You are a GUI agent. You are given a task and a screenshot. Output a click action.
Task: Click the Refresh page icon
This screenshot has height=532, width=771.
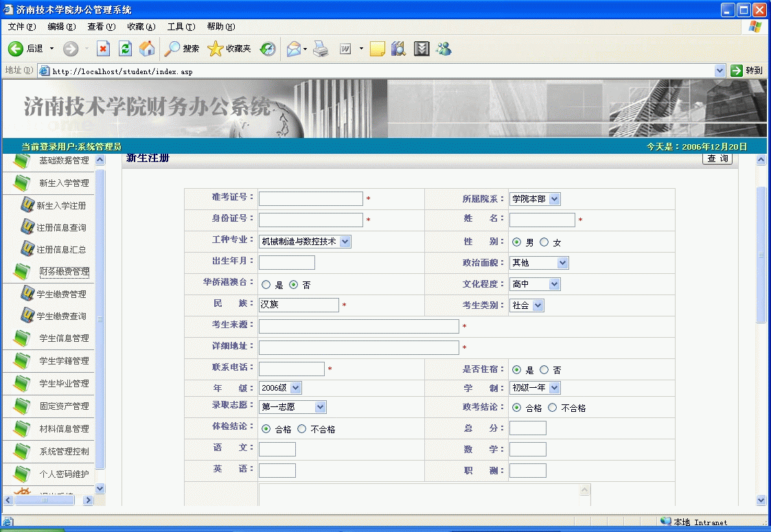(x=126, y=48)
